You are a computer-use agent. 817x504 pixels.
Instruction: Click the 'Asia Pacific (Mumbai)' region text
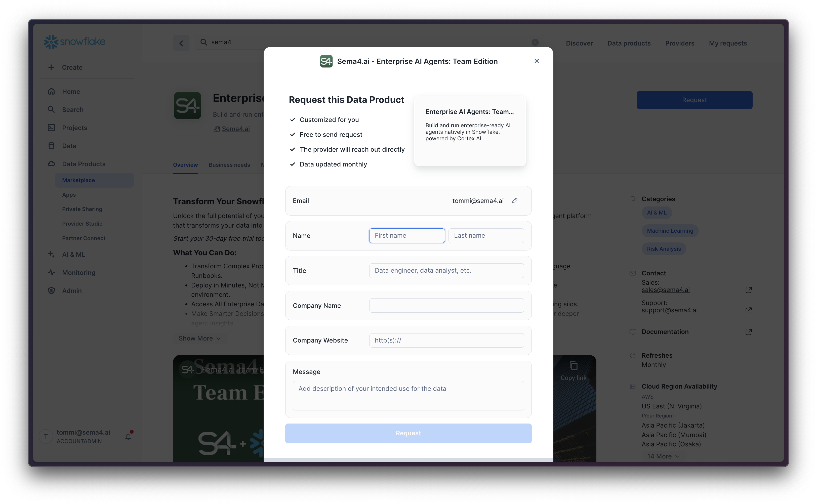tap(674, 435)
